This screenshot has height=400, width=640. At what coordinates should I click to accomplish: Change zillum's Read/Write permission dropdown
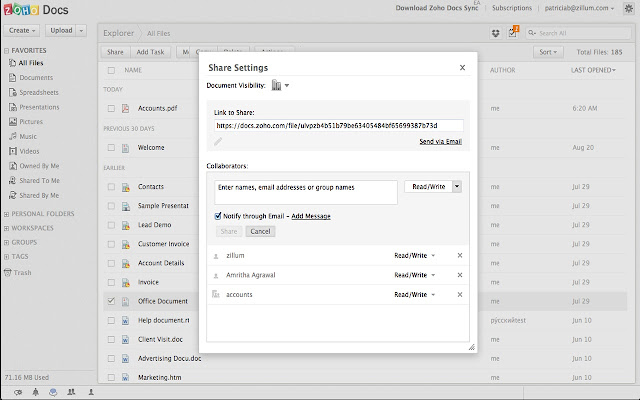[x=415, y=256]
